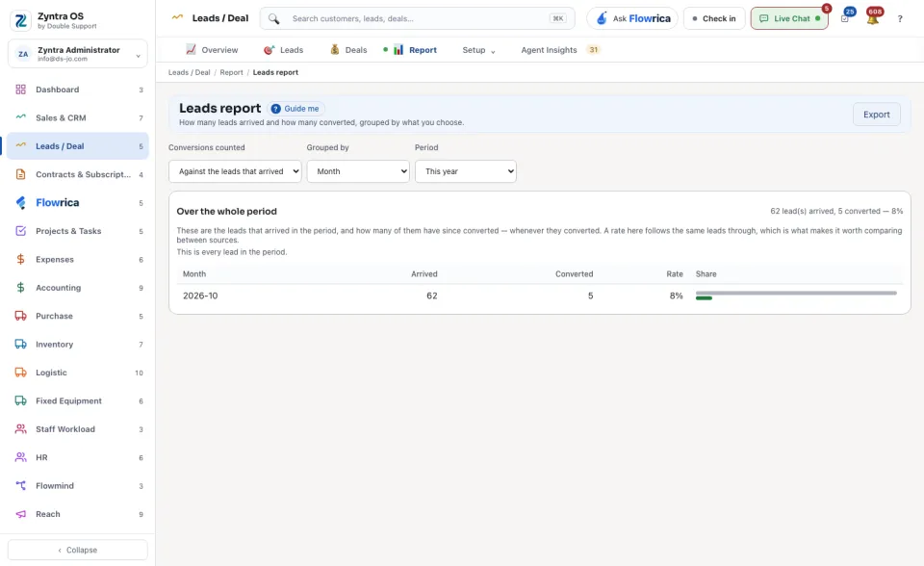The height and width of the screenshot is (566, 924).
Task: Open the Conversions counted dropdown
Action: click(x=235, y=171)
